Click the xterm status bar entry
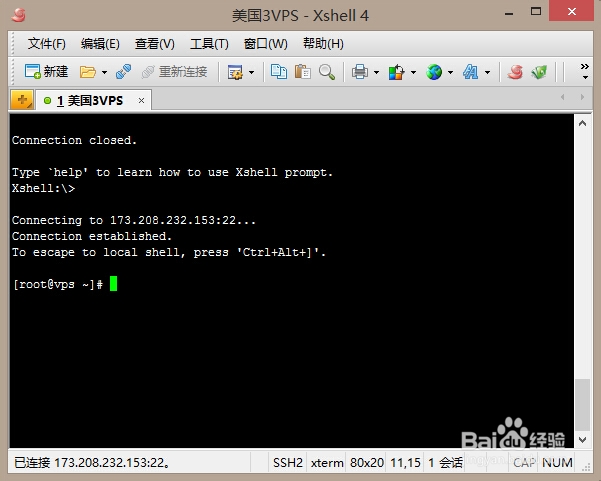 (x=327, y=463)
